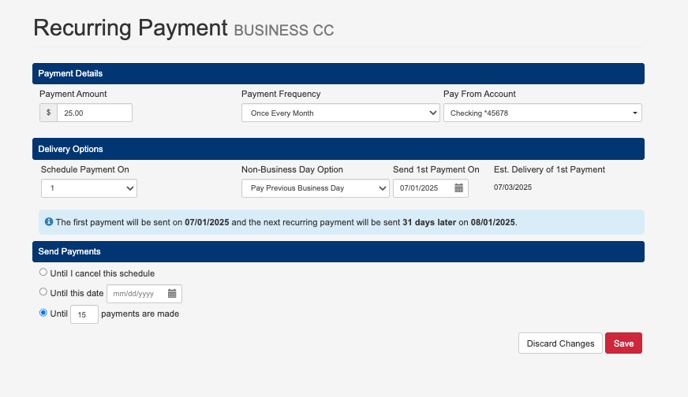Expand the Non-Business Day Option dropdown
Viewport: 688px width, 397px height.
tap(315, 188)
